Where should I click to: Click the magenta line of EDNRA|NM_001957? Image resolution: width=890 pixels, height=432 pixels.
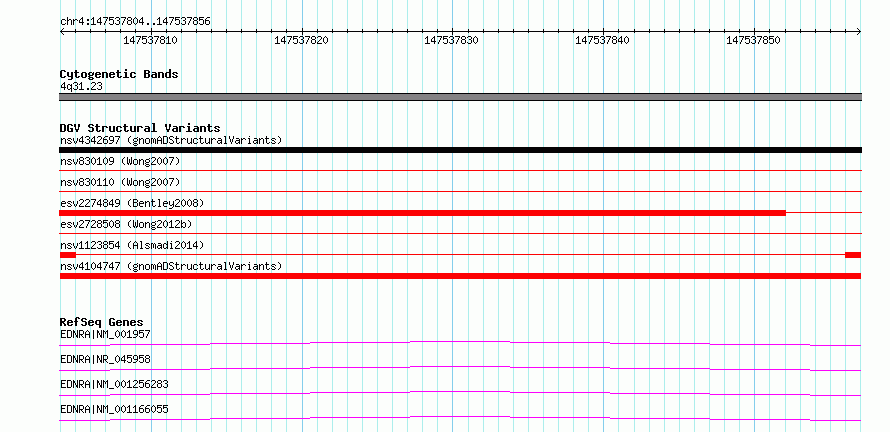(x=460, y=343)
